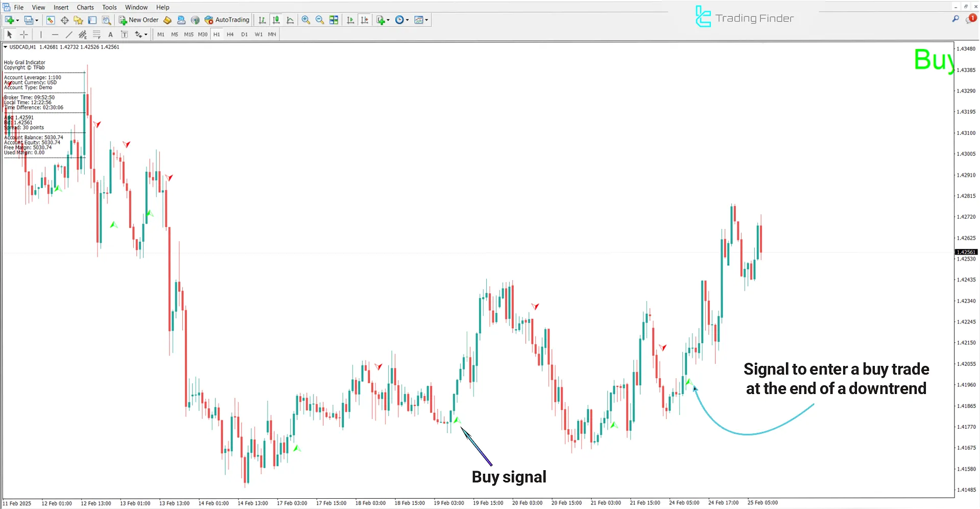
Task: Visit the Trading Finder logo link
Action: tap(744, 16)
